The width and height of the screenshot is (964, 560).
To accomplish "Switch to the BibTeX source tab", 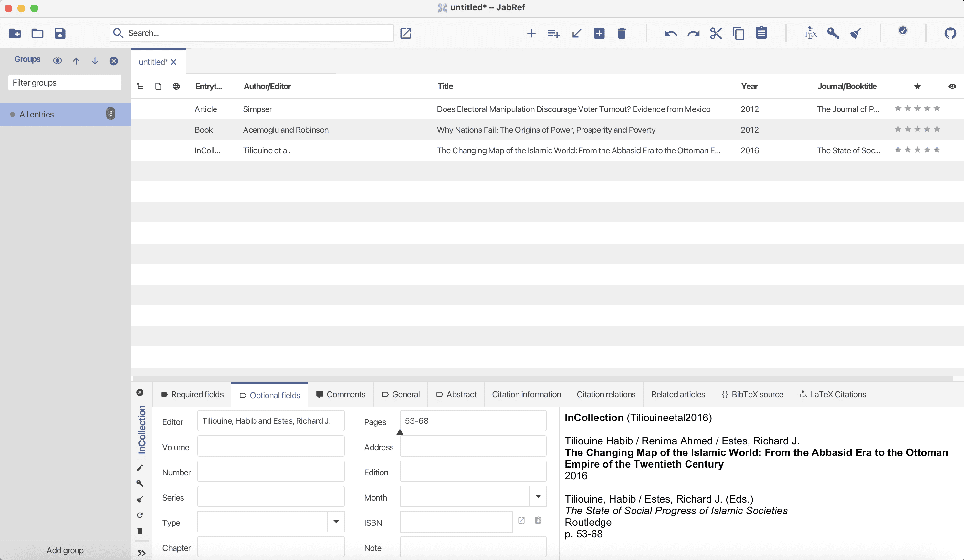I will click(x=752, y=394).
